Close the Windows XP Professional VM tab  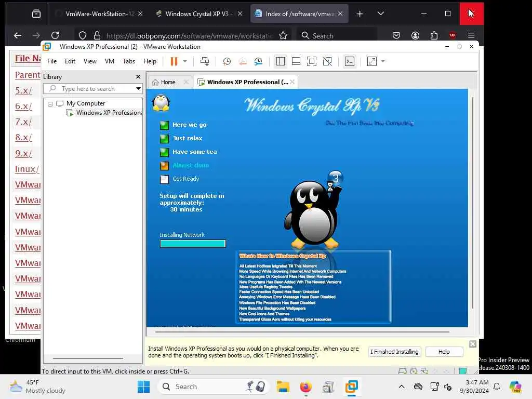pos(292,82)
